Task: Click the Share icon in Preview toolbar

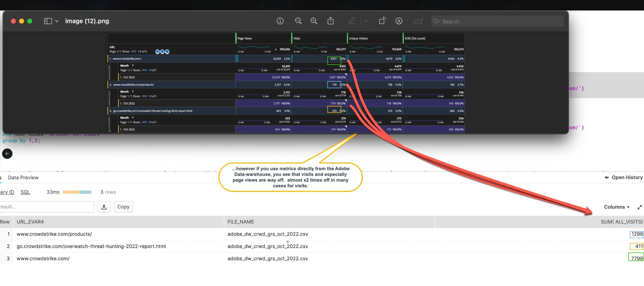Action: (331, 21)
